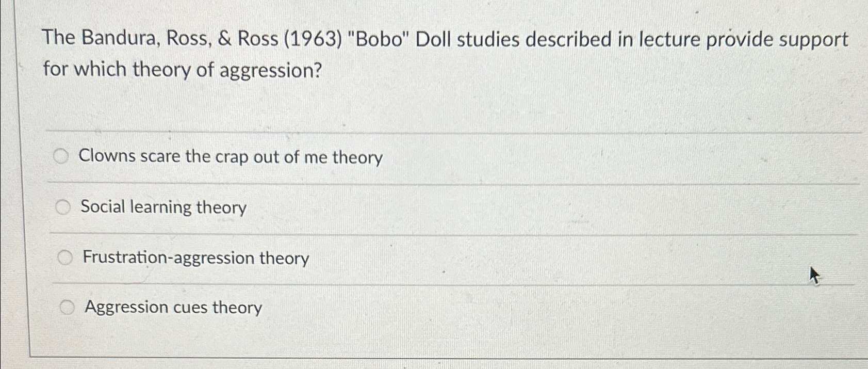Select the Aggression cues theory radio button

tap(66, 307)
